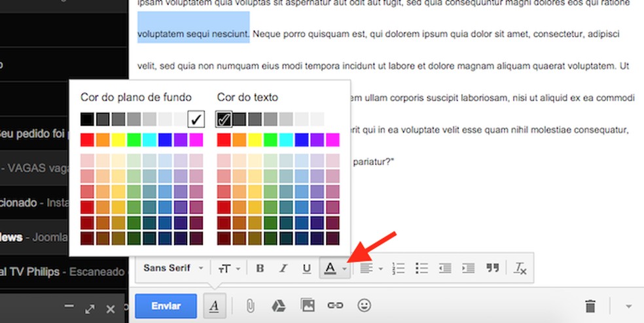Choose bright red background color
The width and height of the screenshot is (644, 323).
87,140
